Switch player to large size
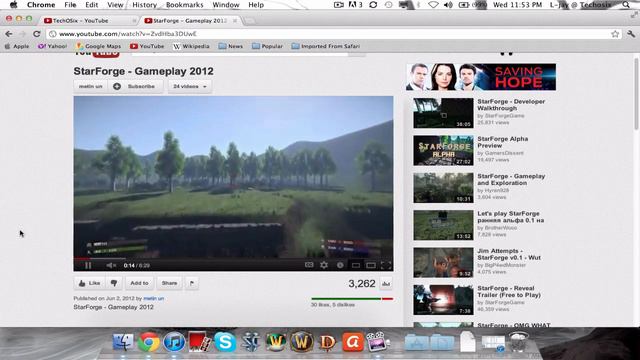640x360 pixels. point(371,265)
